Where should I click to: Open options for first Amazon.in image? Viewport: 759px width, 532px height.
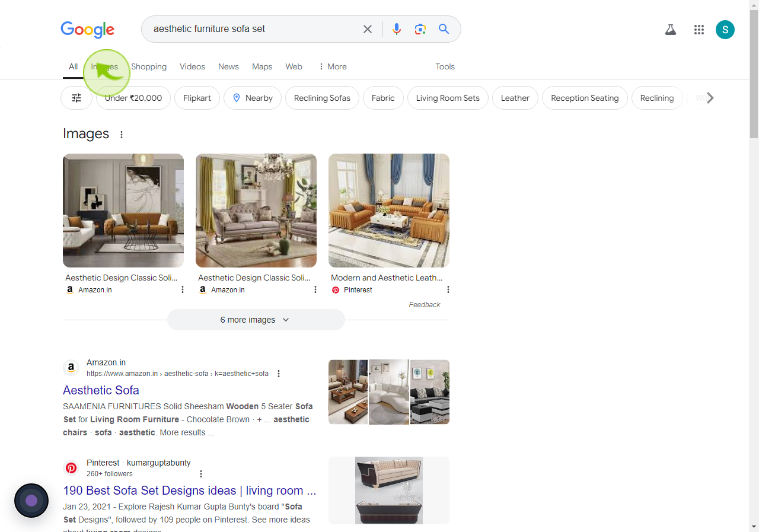[x=183, y=289]
